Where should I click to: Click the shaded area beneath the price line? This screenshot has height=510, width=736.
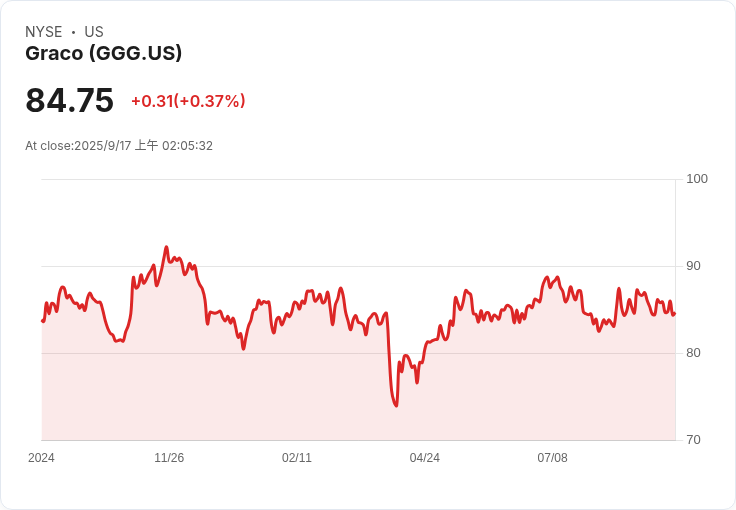click(x=300, y=390)
